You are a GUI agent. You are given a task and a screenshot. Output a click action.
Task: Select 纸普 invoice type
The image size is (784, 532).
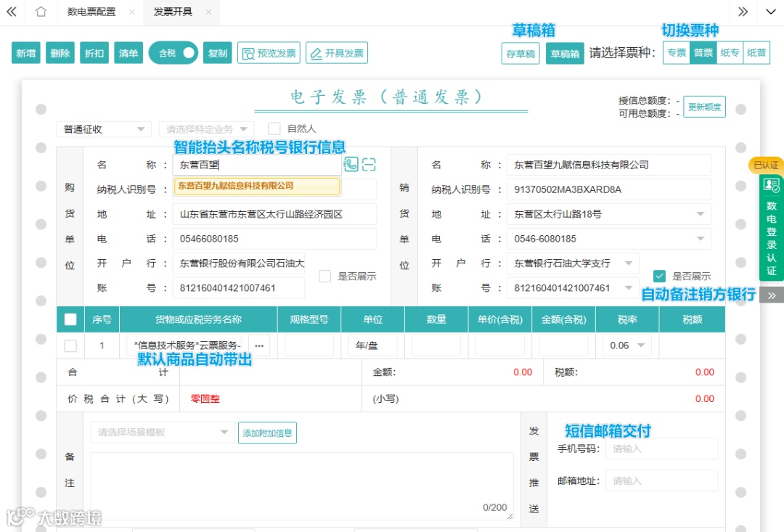point(756,52)
